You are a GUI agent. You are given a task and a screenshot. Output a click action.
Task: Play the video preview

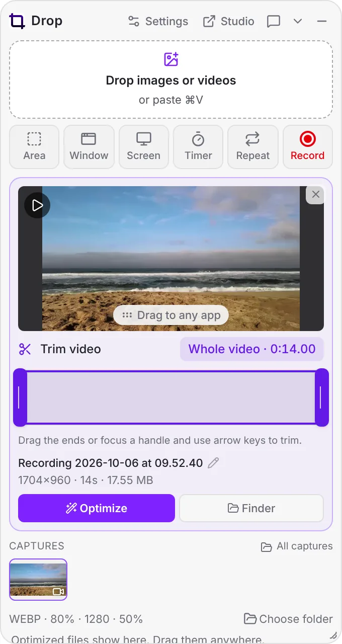tap(37, 205)
